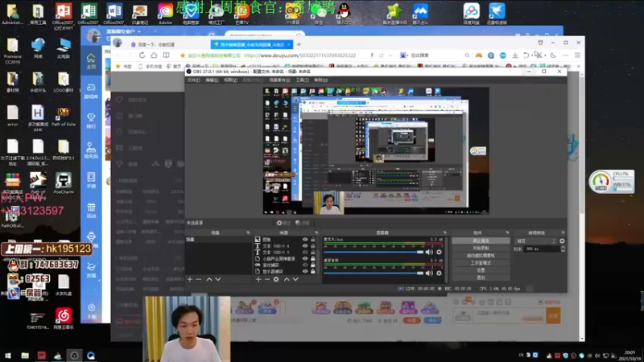Click the Douyu URL address bar

pos(299,56)
